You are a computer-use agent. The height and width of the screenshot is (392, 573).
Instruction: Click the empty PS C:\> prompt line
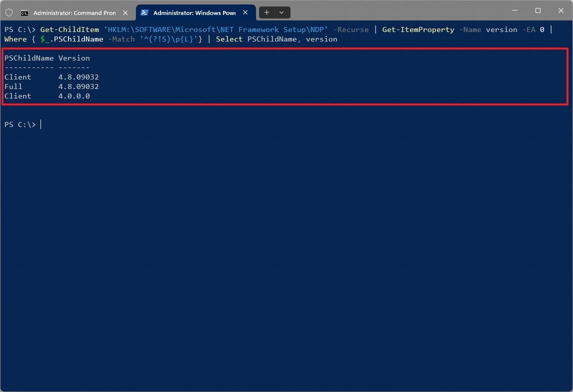(x=20, y=124)
